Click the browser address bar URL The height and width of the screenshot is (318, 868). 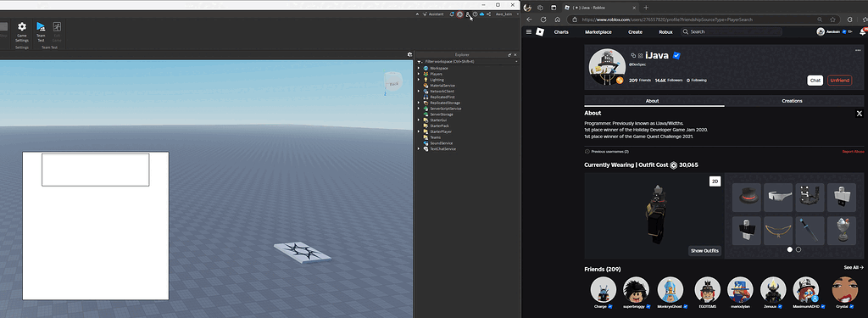click(x=667, y=20)
